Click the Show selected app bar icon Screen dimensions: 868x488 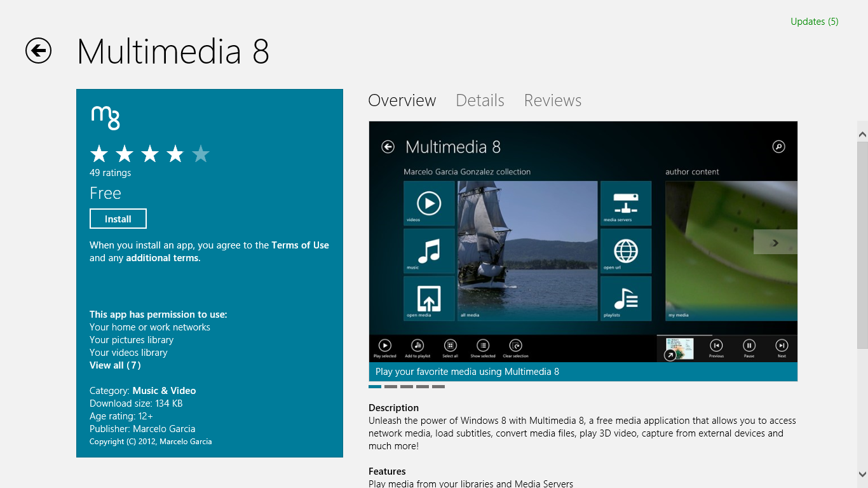(483, 348)
